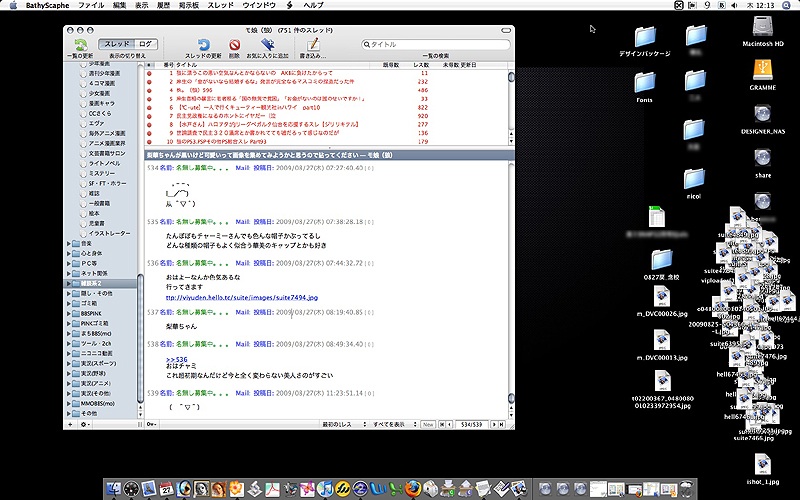Switch list view to スレッド segment
This screenshot has height=500, width=800.
point(117,44)
